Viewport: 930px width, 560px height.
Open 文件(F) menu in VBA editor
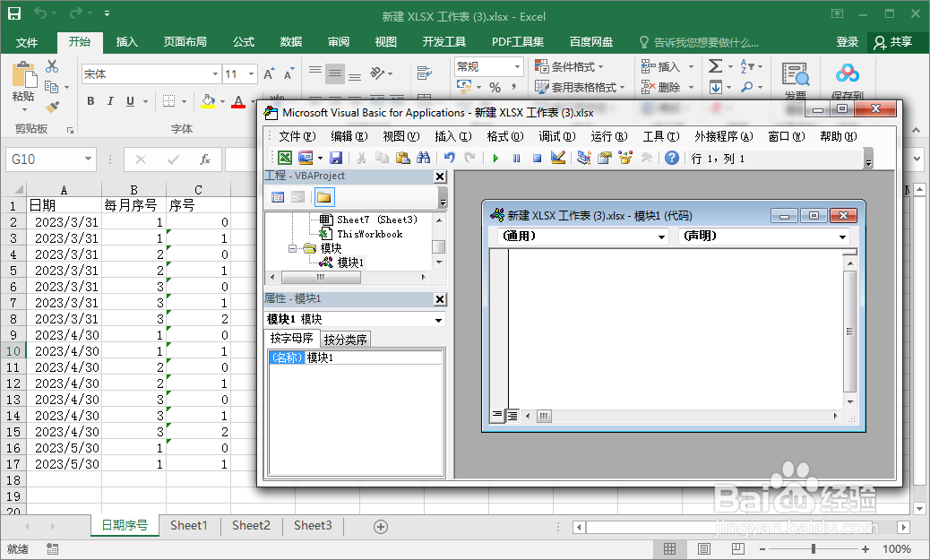click(297, 136)
